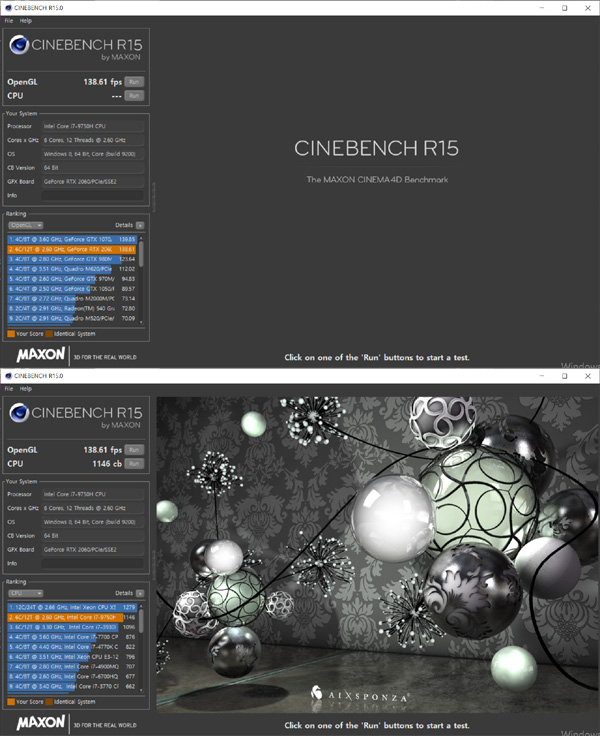Select ranking row Intel Core i7-3930 1096
This screenshot has height=736, width=600.
pyautogui.click(x=72, y=627)
